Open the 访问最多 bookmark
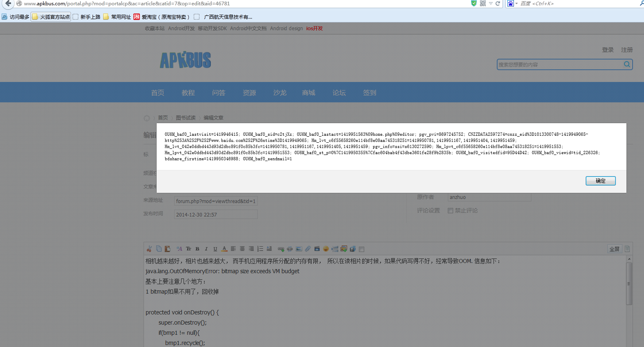Viewport: 644px width, 347px height. [15, 17]
